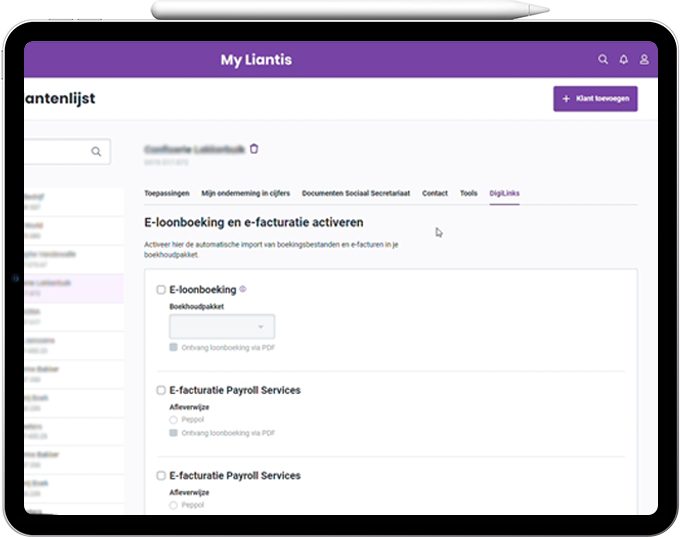Tick the upper E-facturatie Payroll Services checkbox
The width and height of the screenshot is (680, 537).
[x=161, y=390]
